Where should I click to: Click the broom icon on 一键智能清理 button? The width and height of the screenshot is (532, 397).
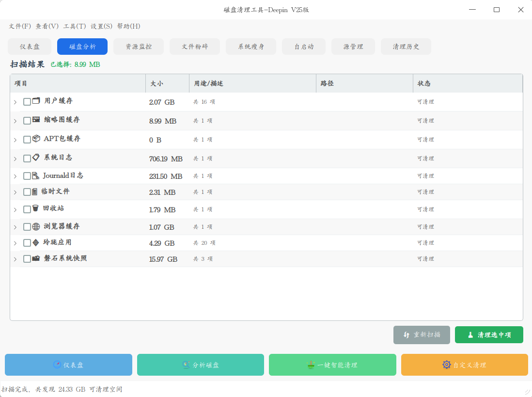click(x=311, y=365)
